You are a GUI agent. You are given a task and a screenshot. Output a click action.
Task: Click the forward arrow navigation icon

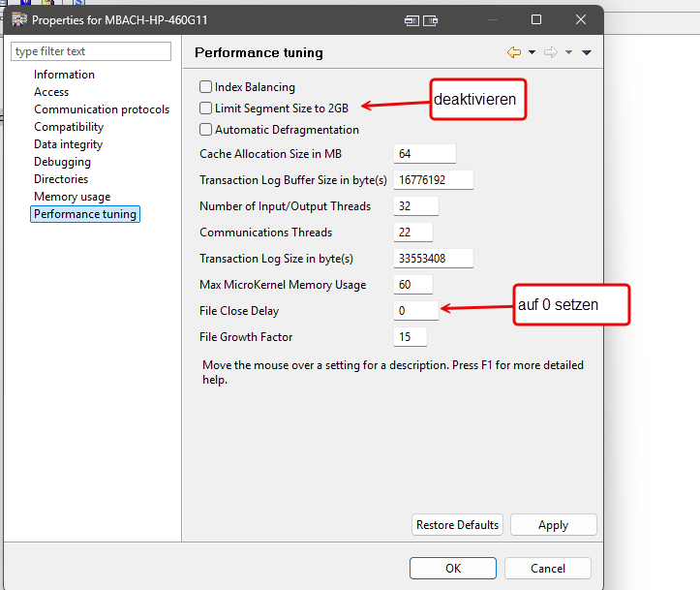[550, 52]
